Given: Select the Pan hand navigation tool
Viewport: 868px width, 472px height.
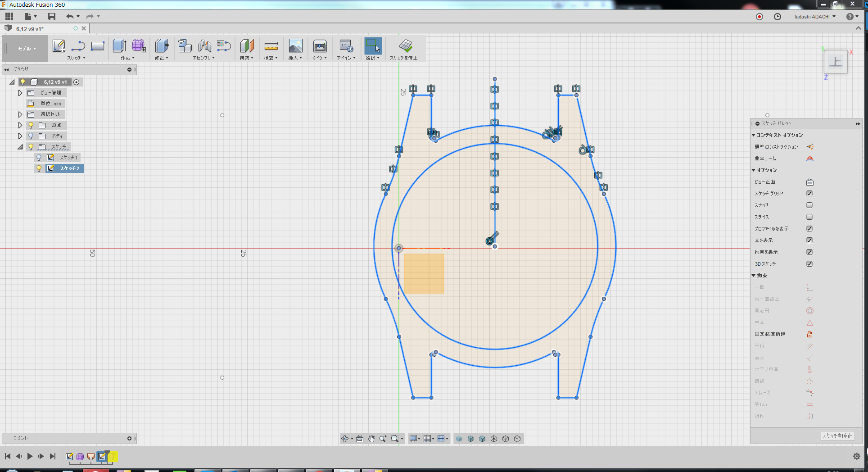Looking at the screenshot, I should click(x=371, y=439).
